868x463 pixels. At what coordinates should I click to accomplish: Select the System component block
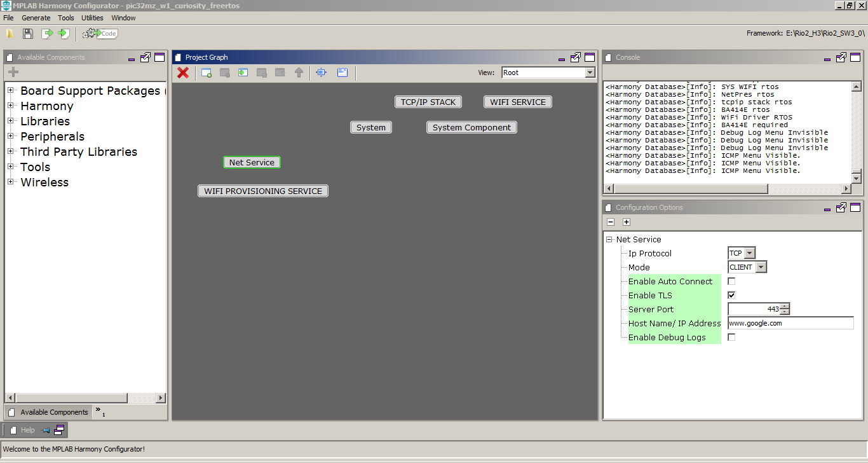coord(371,127)
